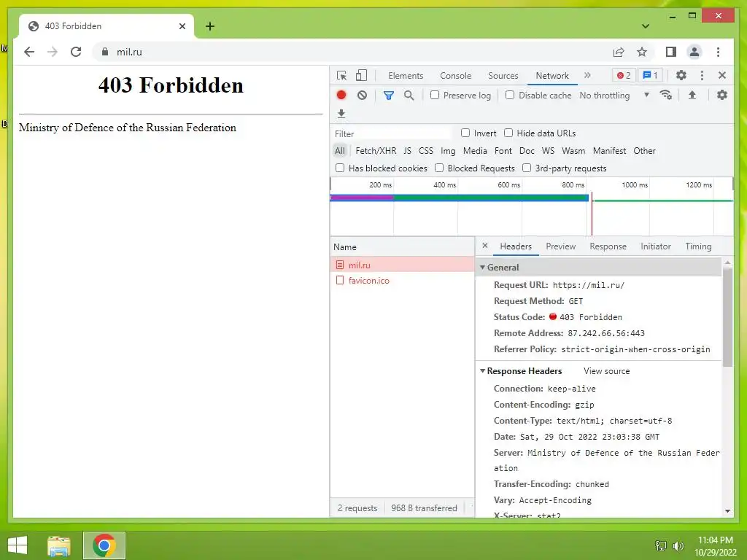
Task: Stop recording network log with red button
Action: coord(341,96)
